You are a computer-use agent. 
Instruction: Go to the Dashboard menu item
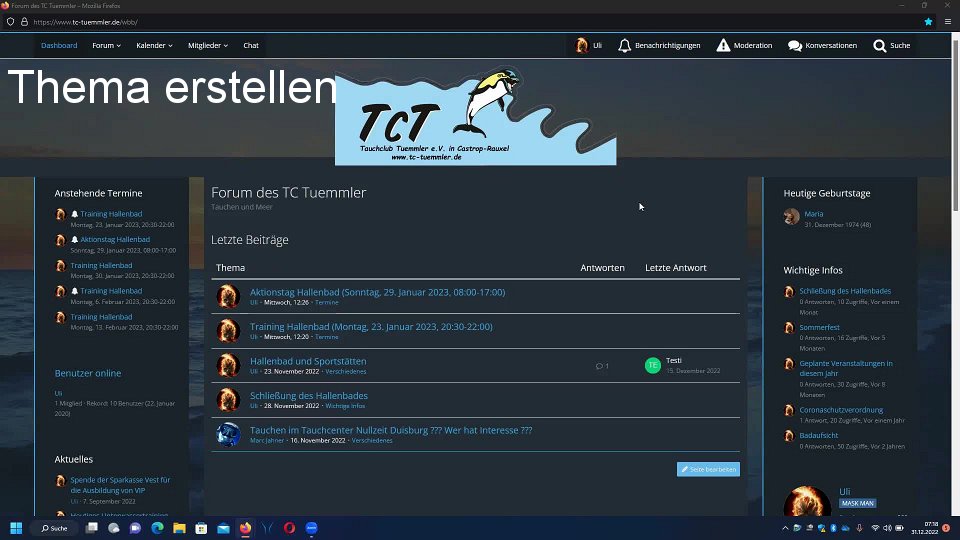click(59, 45)
